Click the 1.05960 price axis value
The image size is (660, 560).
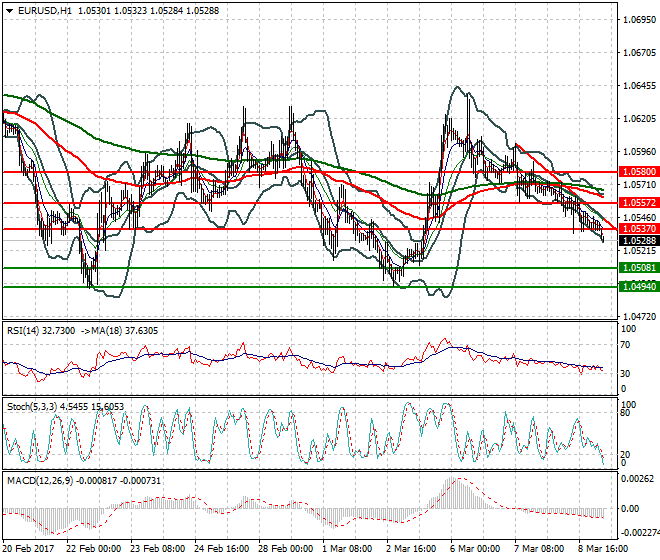(x=639, y=152)
